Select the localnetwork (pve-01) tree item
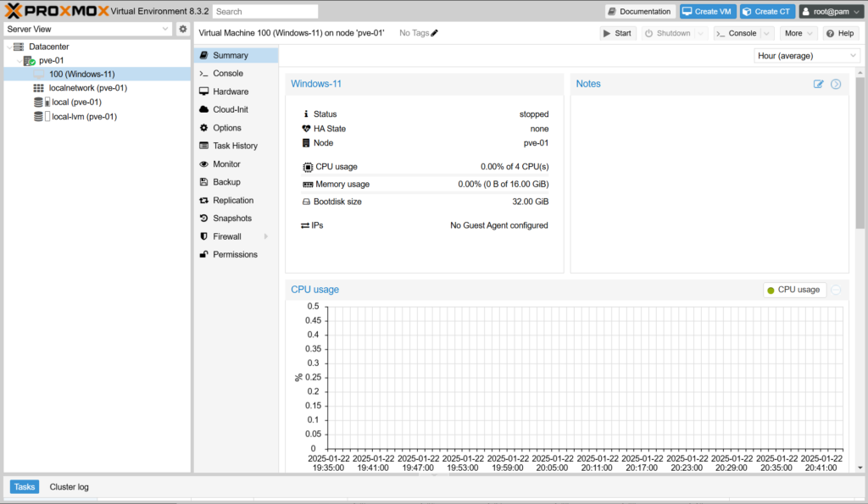868x504 pixels. (87, 88)
